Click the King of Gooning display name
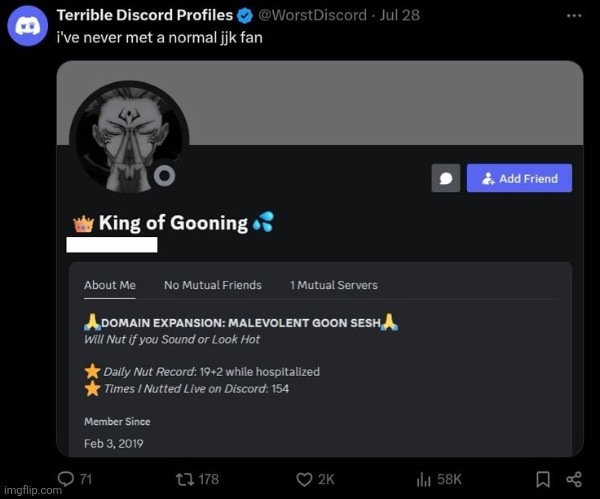The height and width of the screenshot is (499, 600). (173, 223)
